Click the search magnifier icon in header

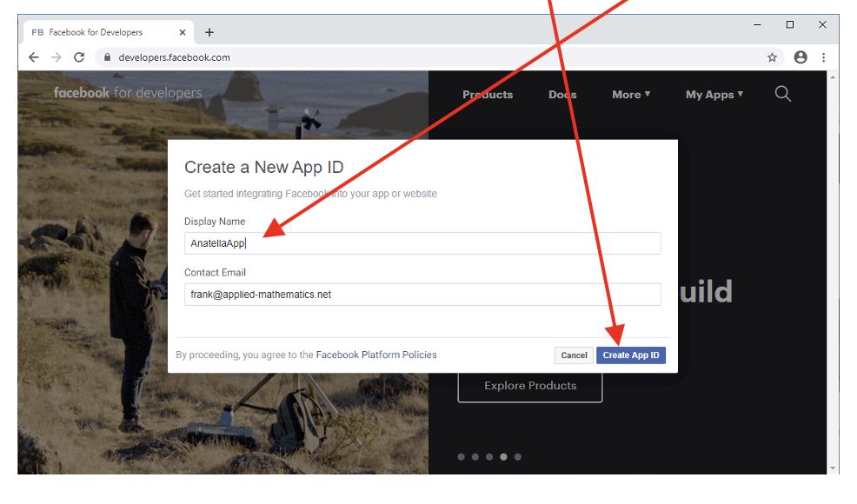pyautogui.click(x=782, y=94)
